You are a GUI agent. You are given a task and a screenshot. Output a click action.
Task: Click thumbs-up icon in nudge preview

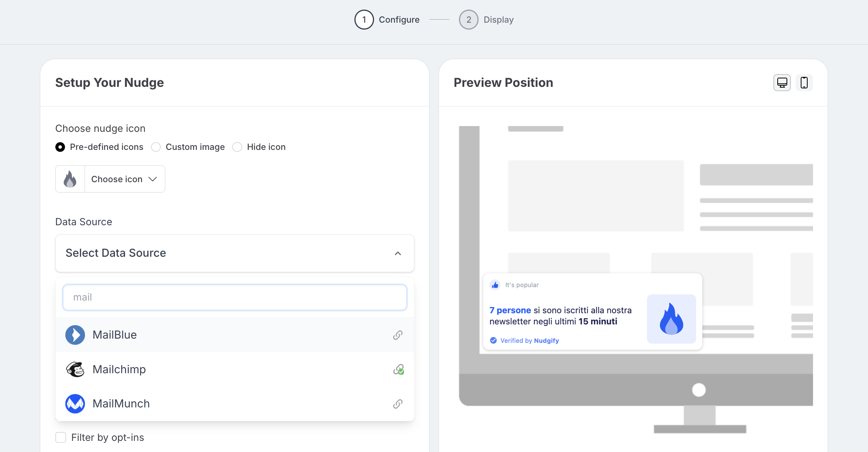[495, 285]
